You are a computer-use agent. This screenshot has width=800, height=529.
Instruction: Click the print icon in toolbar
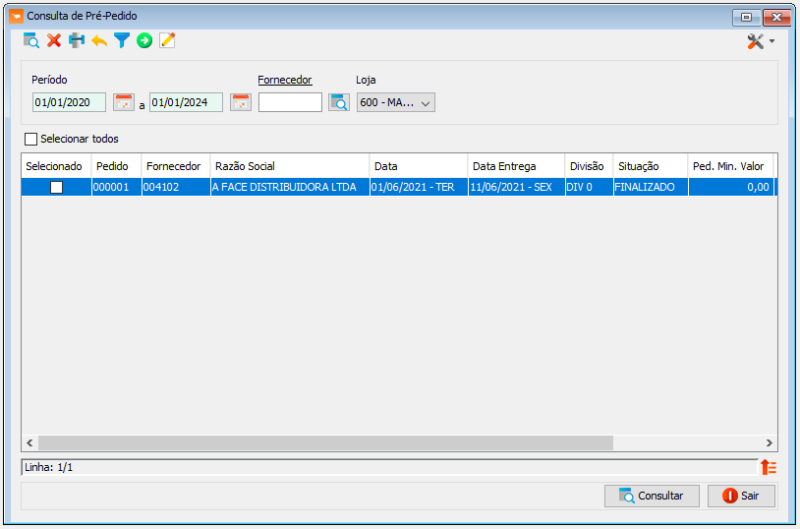pyautogui.click(x=77, y=41)
